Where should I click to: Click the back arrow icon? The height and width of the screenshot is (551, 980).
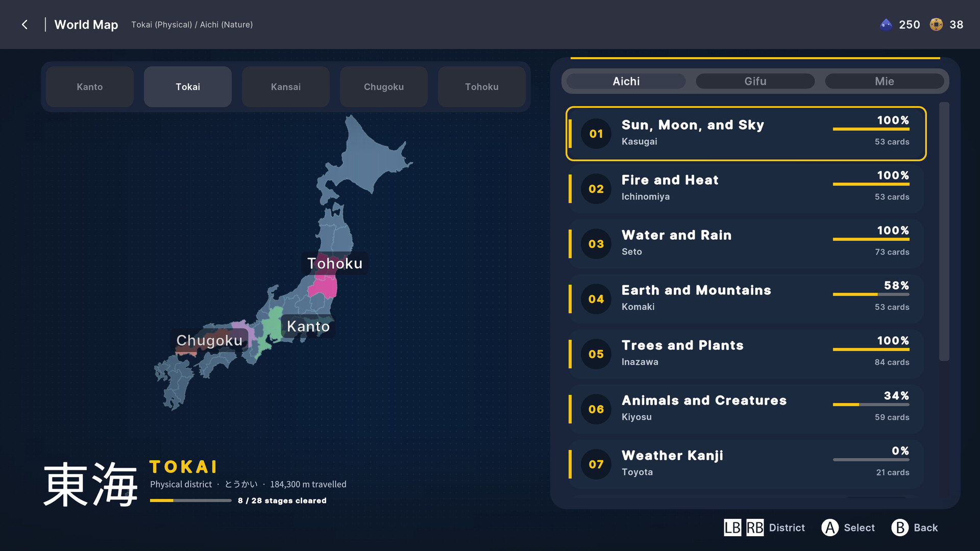tap(24, 24)
